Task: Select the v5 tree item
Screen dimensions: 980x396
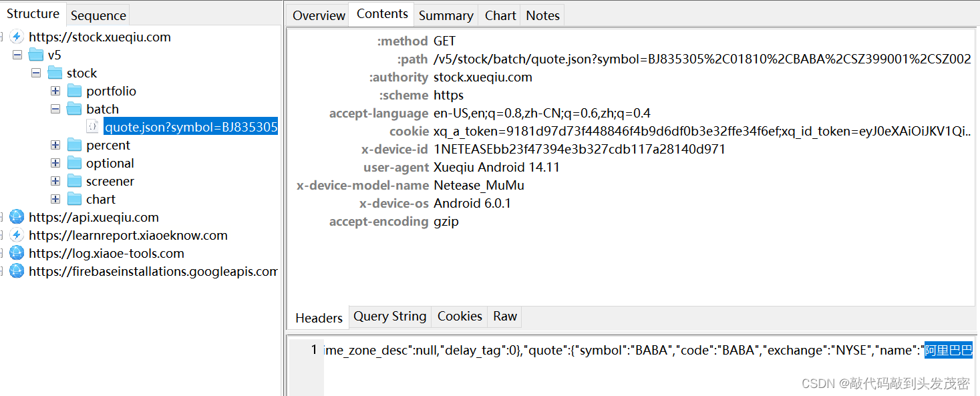Action: 54,55
